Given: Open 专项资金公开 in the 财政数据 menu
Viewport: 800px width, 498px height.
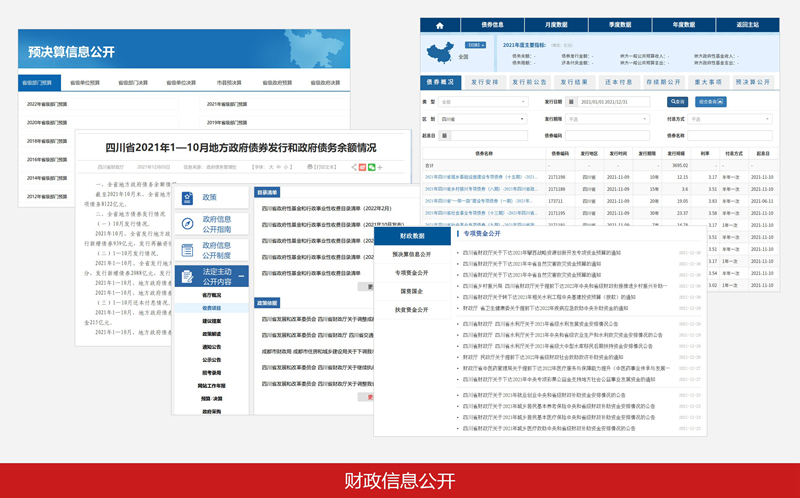Looking at the screenshot, I should click(x=411, y=272).
